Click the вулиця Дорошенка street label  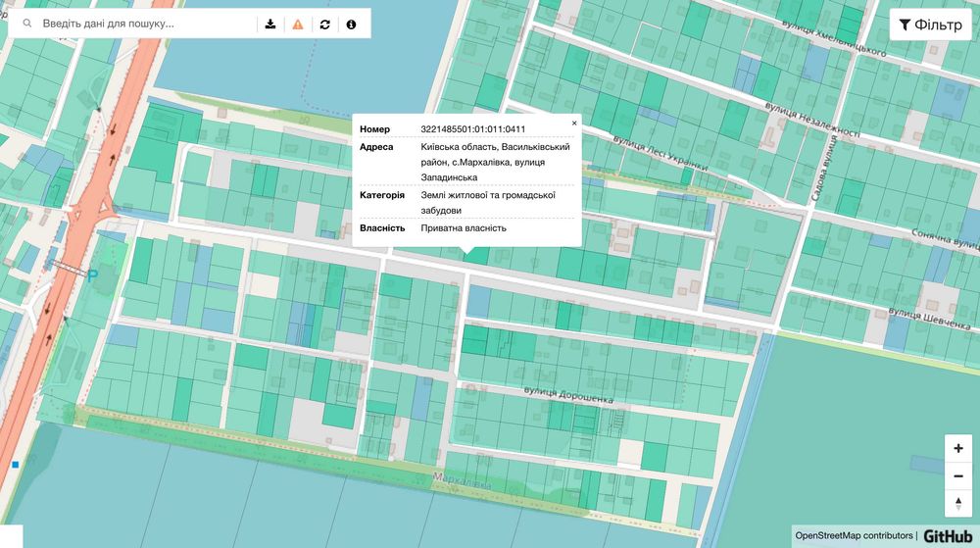(568, 395)
